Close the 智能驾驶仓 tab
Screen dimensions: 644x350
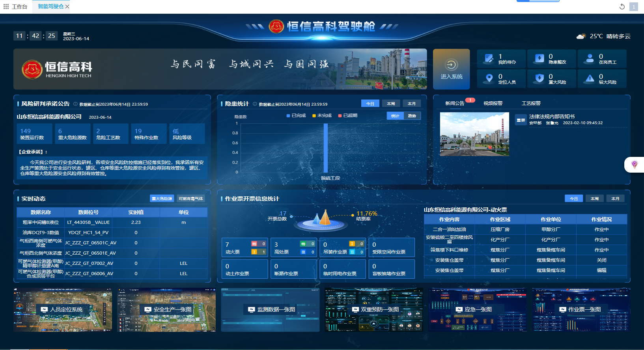point(67,7)
